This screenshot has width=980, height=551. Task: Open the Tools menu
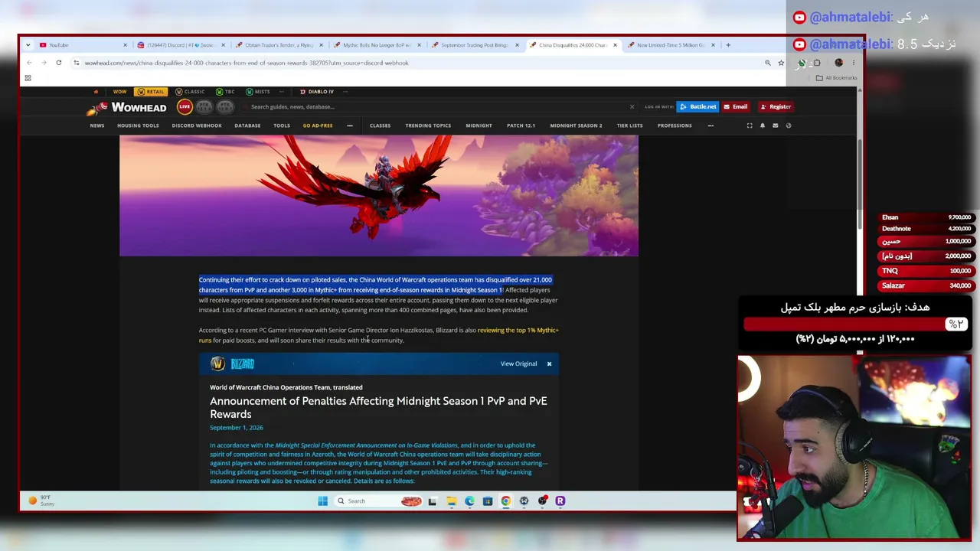coord(282,126)
